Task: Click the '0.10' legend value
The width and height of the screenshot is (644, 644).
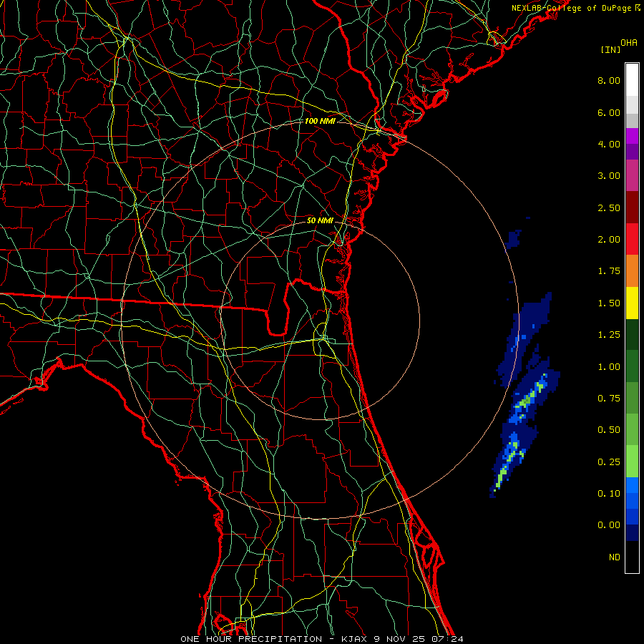Action: click(609, 494)
